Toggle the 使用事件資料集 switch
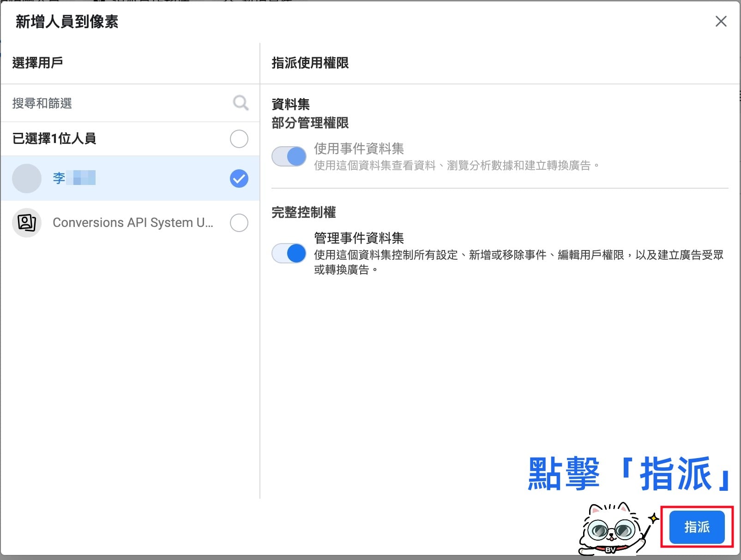741x560 pixels. 289,156
